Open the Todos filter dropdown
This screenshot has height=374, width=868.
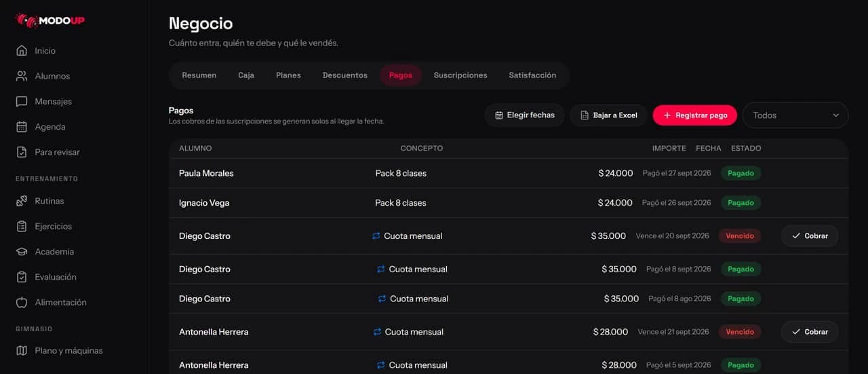[x=795, y=115]
